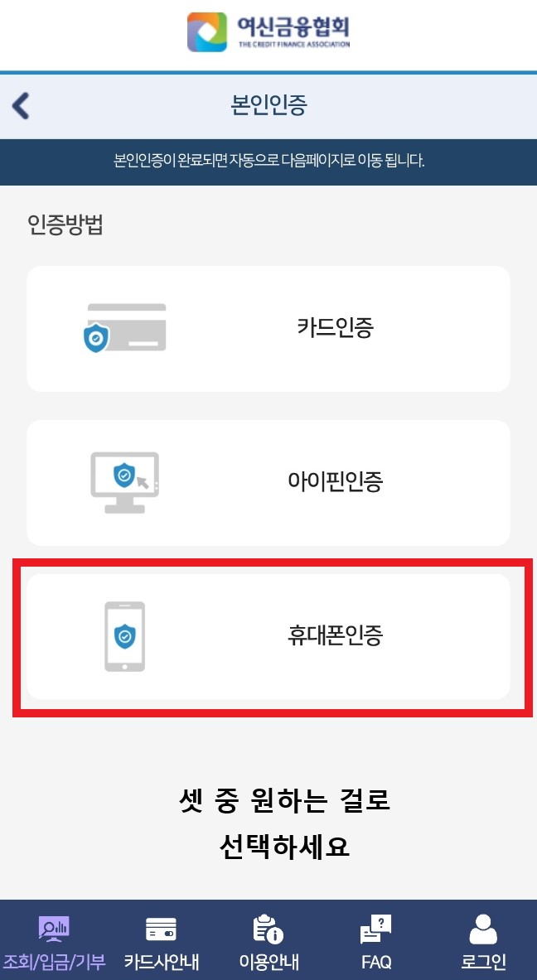Viewport: 537px width, 980px height.
Task: Open the 로그인 person icon
Action: [483, 929]
